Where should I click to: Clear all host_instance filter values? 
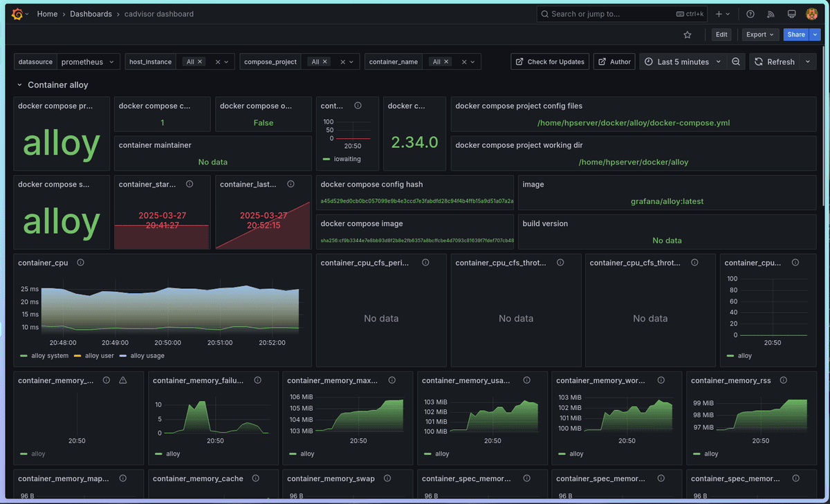coord(218,62)
